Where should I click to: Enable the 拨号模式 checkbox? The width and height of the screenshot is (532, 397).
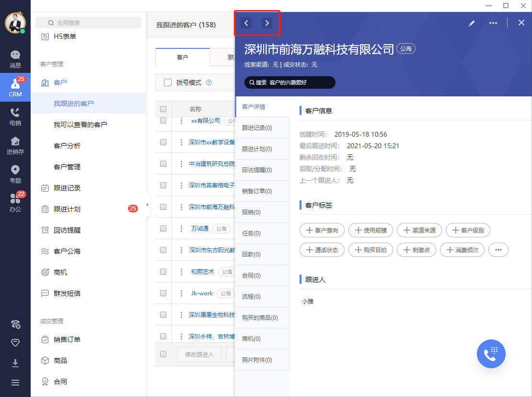click(x=168, y=82)
